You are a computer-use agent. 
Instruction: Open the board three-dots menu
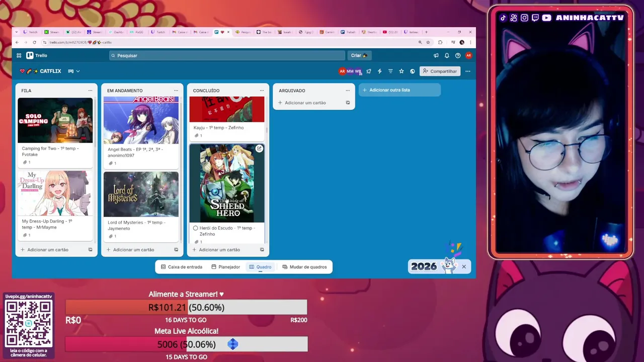point(468,71)
